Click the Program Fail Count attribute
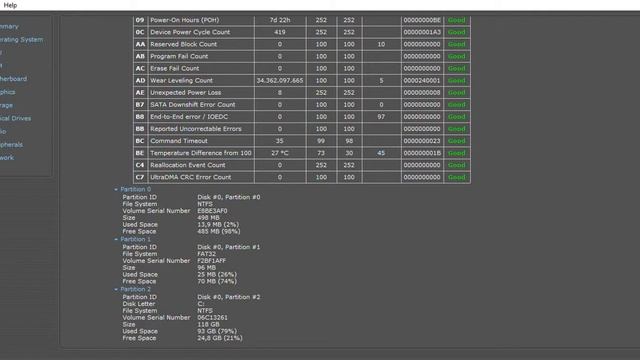640x360 pixels. click(179, 56)
